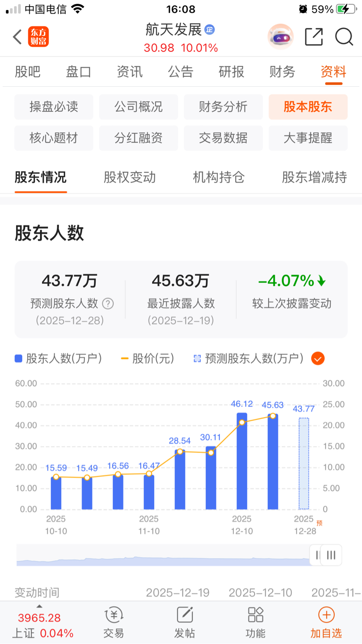Tap the 2025-12-10 table column header
The image size is (362, 644).
[x=260, y=592]
